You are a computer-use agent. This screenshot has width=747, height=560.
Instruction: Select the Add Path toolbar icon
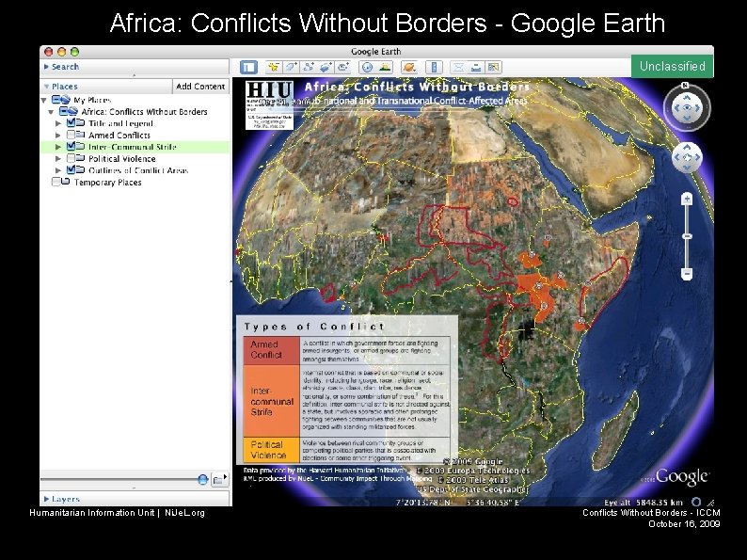coord(309,67)
